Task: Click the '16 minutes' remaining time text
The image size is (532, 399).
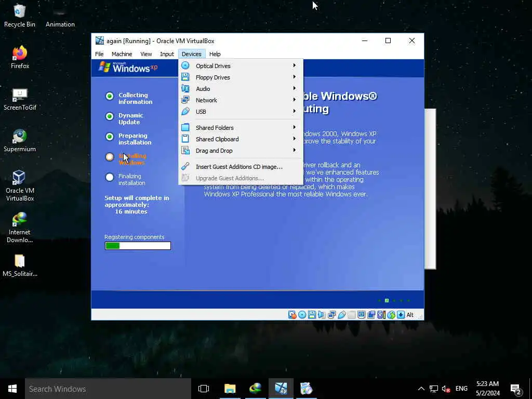Action: click(131, 211)
